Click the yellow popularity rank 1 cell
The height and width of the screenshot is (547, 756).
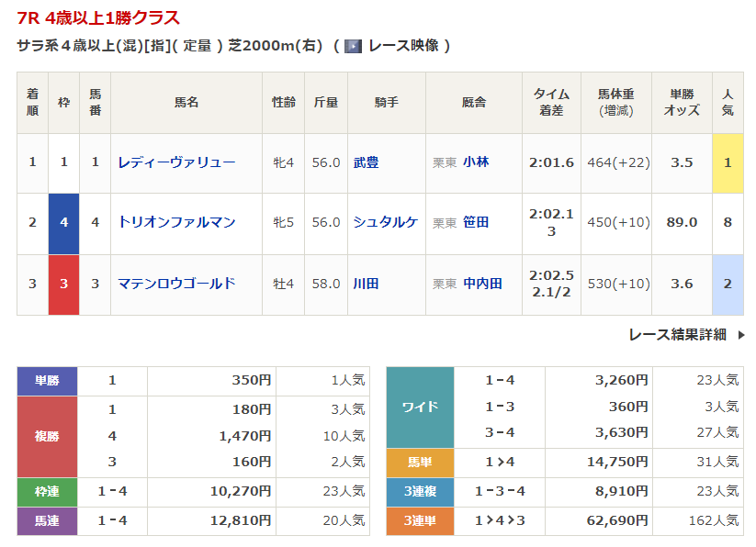(728, 162)
